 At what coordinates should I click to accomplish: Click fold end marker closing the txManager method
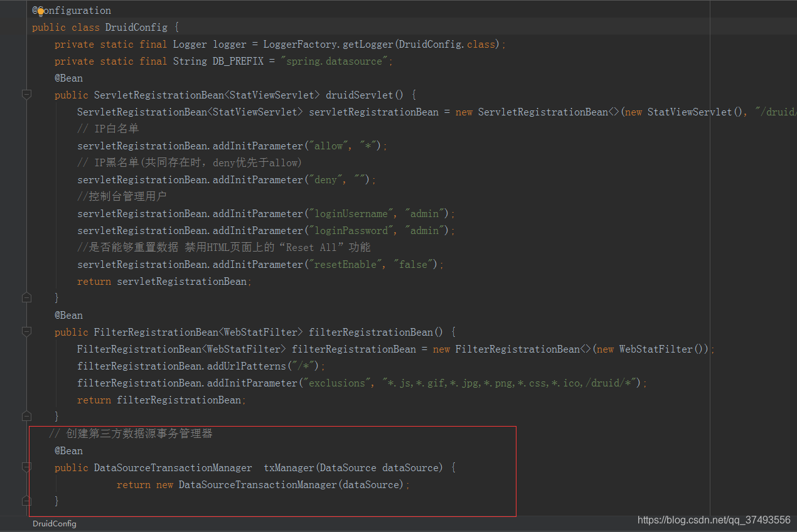26,501
